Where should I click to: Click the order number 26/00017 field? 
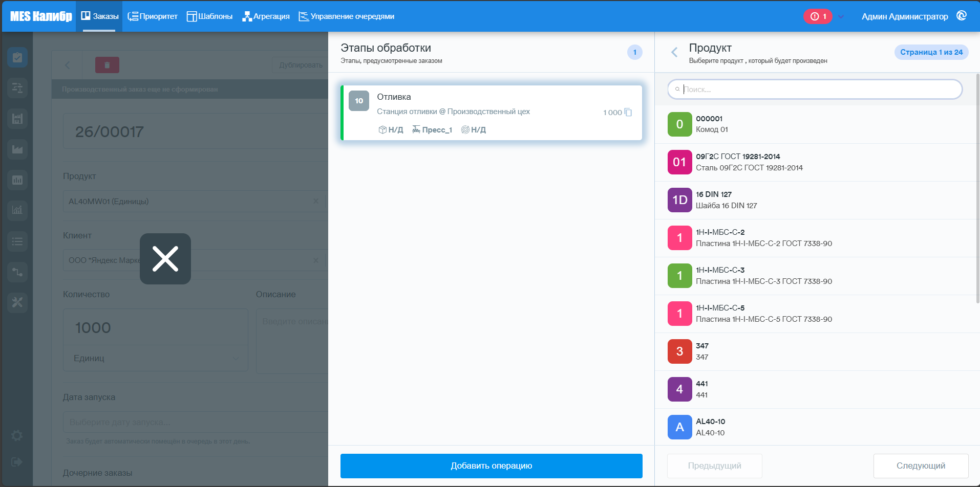196,131
